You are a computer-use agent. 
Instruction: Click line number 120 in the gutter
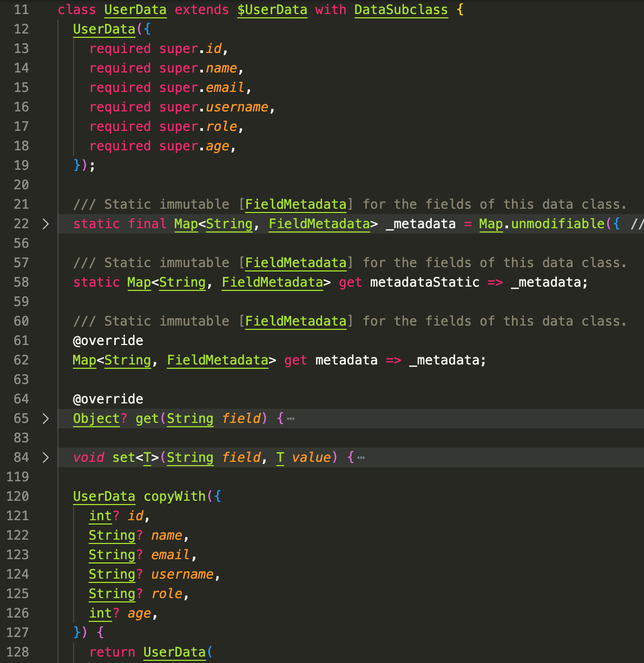click(x=18, y=496)
